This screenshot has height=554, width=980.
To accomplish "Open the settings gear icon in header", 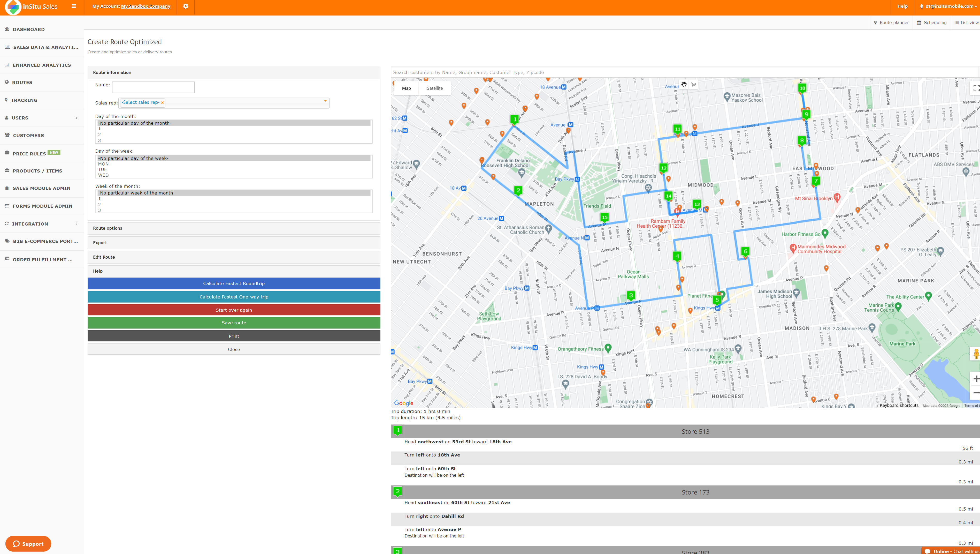I will click(186, 6).
